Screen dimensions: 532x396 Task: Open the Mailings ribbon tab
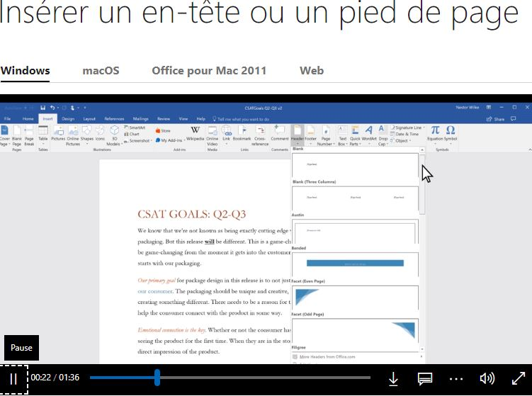[x=140, y=119]
